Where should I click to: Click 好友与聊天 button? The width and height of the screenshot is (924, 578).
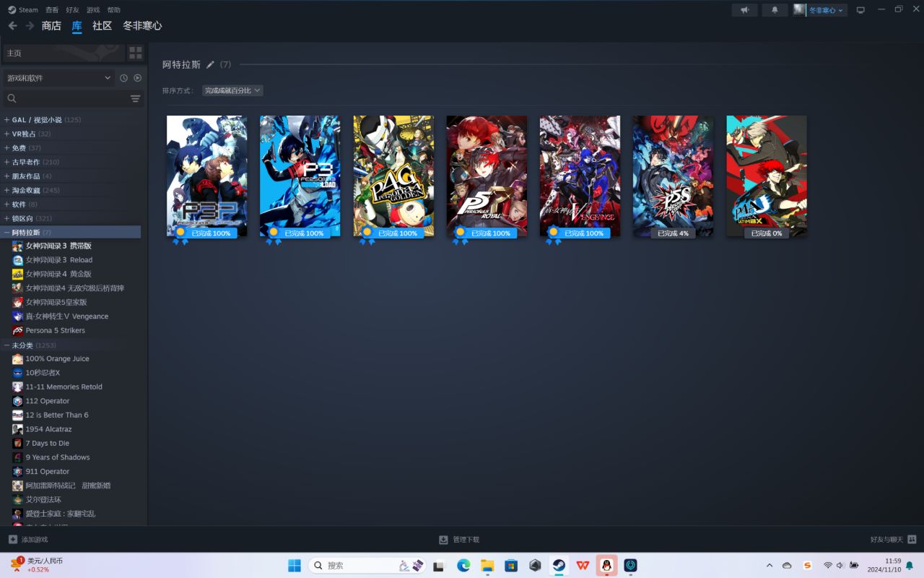[x=894, y=540]
